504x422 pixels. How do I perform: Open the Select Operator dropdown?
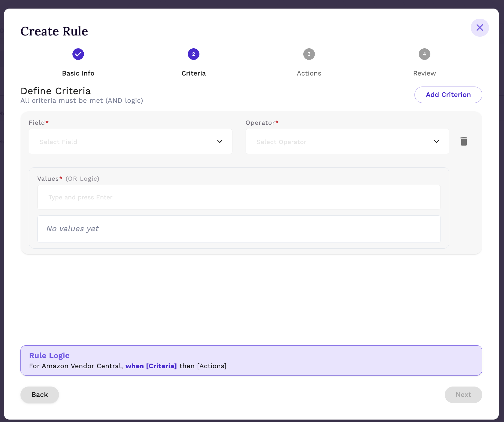[347, 141]
